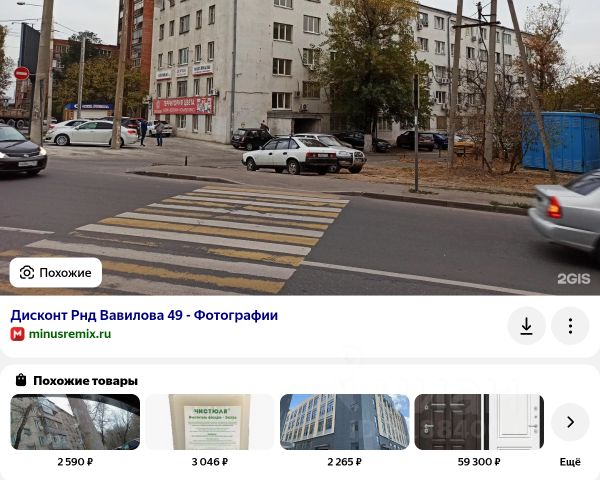Screen dimensions: 600x480
Task: Click the shopping bag icon near Похожие товары
Action: 21,380
